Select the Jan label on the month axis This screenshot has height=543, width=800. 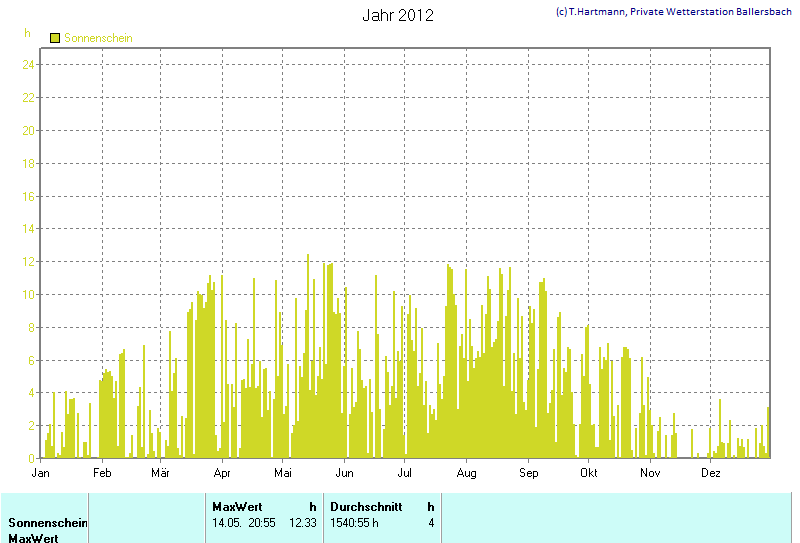tap(41, 473)
